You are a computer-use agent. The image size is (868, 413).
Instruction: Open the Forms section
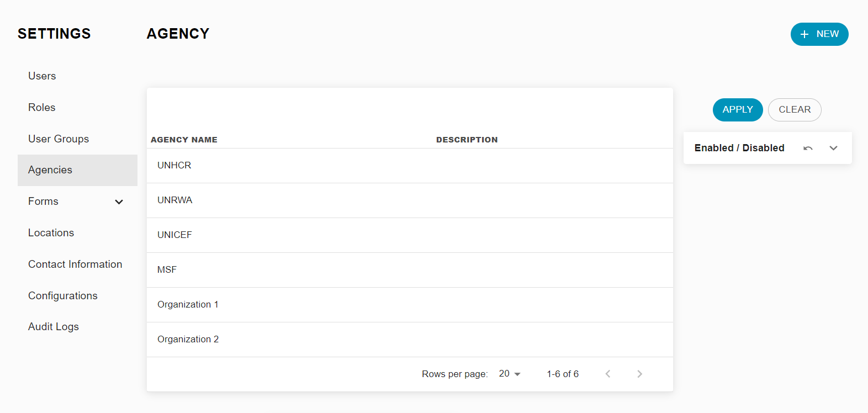[77, 202]
